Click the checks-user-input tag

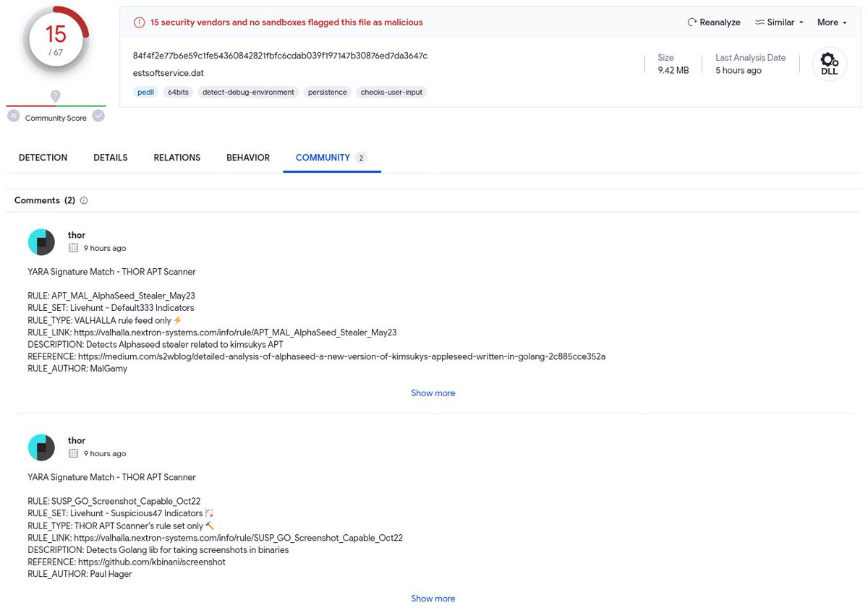391,92
